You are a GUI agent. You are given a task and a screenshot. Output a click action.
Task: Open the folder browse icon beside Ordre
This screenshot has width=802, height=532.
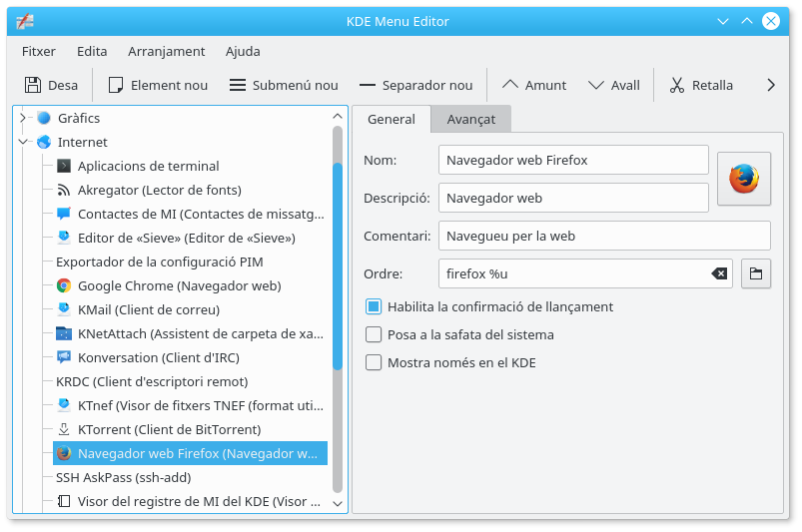click(x=756, y=273)
